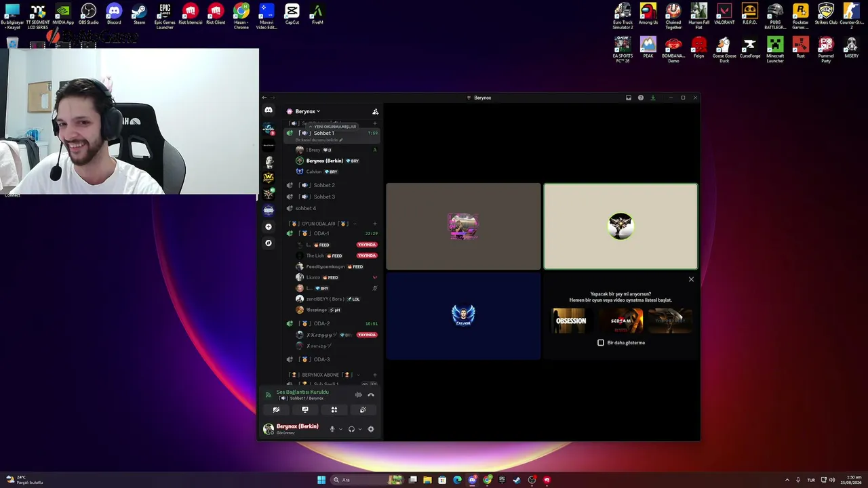
Task: Deafen audio with the headphone icon
Action: click(x=351, y=429)
